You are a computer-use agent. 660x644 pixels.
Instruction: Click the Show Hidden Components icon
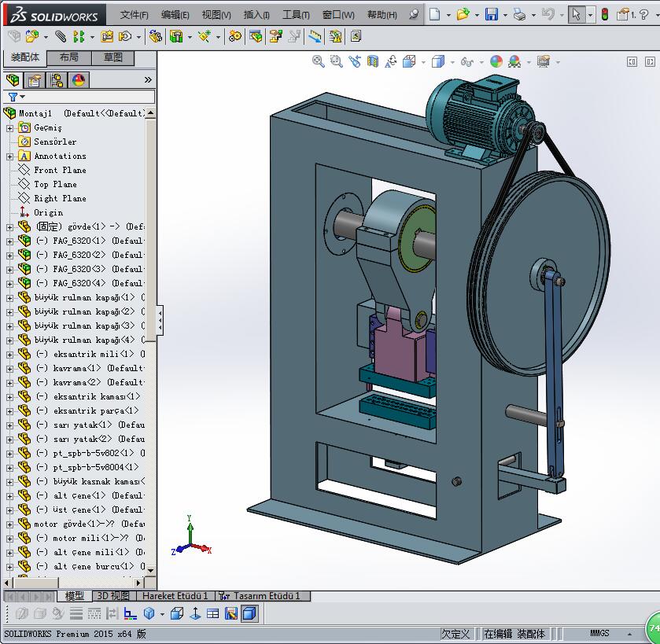coord(156,37)
